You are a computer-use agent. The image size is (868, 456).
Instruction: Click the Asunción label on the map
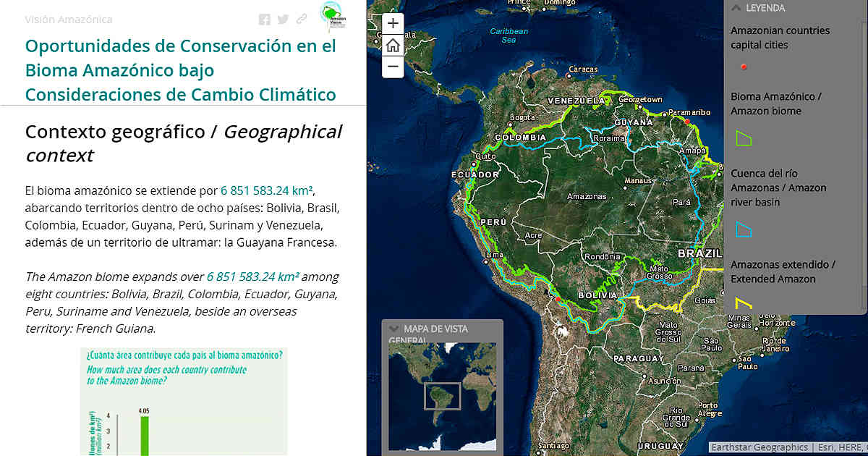[665, 381]
